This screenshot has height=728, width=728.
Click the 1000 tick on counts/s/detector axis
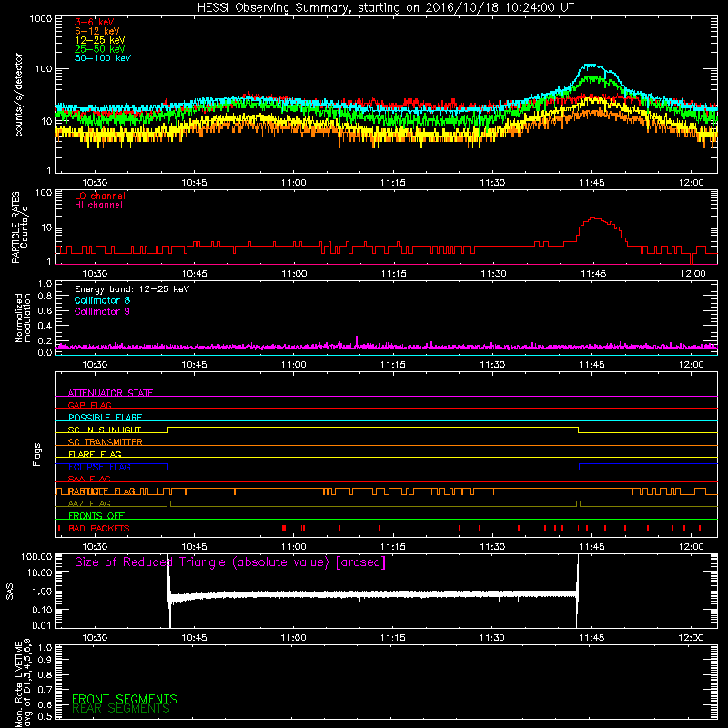tap(40, 19)
